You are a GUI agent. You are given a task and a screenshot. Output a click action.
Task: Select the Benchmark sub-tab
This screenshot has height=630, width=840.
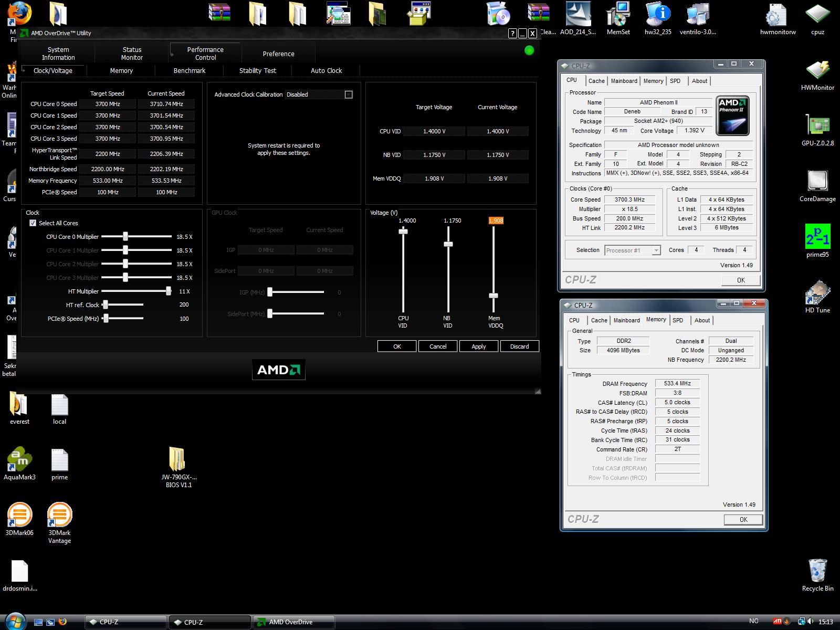pos(190,70)
